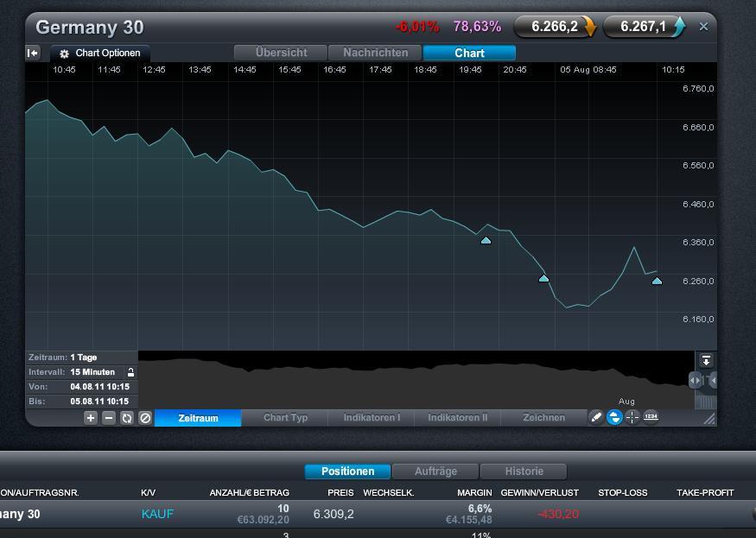Click the trade marker near 6.260 before 05 Aug
This screenshot has height=538, width=756.
[543, 278]
